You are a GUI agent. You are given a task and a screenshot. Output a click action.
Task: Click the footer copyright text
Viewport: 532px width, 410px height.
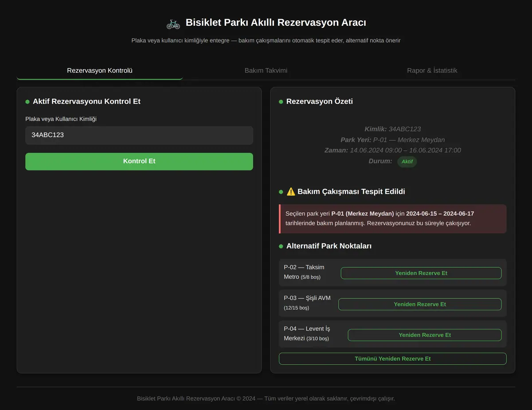266,398
